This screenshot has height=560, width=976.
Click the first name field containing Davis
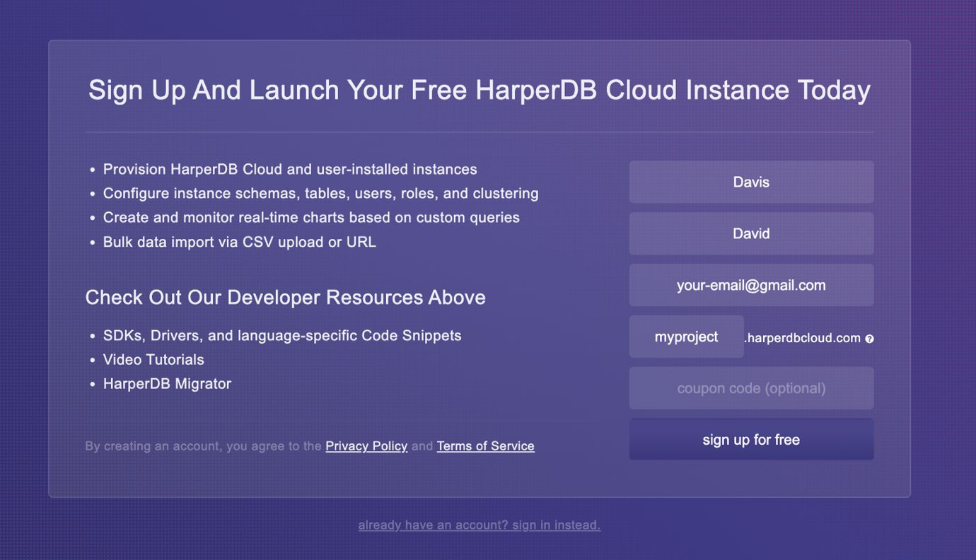coord(751,182)
